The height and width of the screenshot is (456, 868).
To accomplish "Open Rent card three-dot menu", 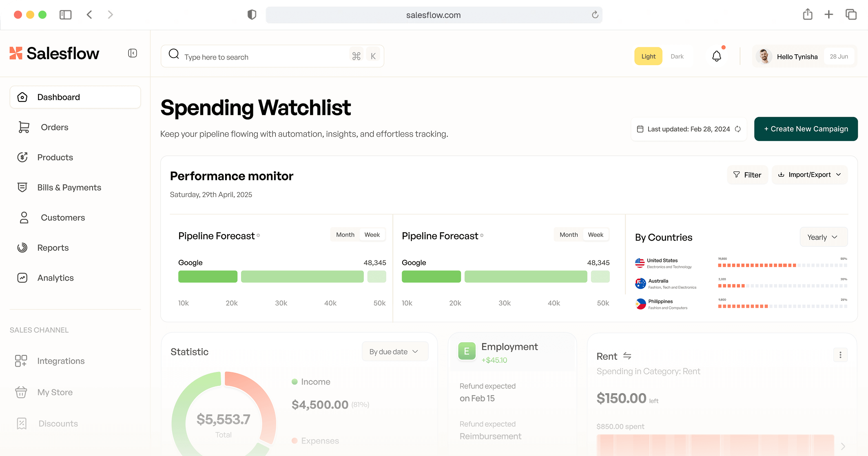I will coord(840,355).
